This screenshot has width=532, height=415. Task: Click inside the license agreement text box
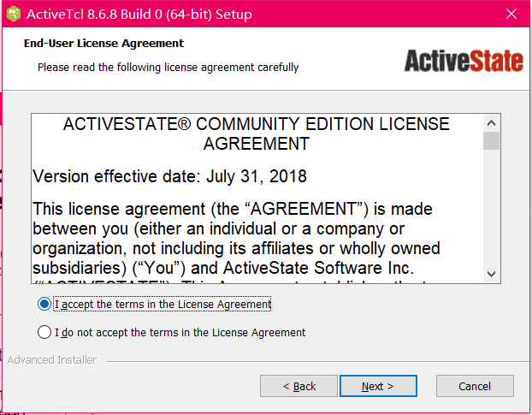point(257,199)
